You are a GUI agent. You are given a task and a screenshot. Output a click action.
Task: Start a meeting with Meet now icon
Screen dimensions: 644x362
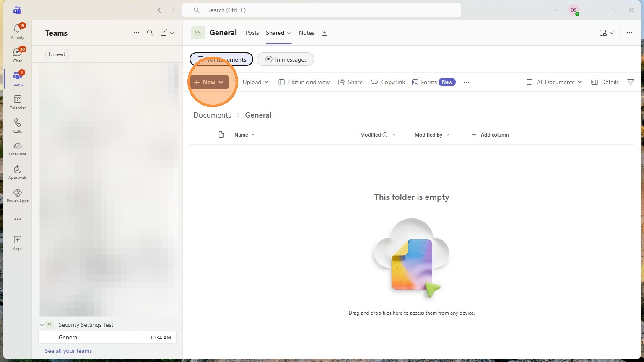tap(603, 33)
